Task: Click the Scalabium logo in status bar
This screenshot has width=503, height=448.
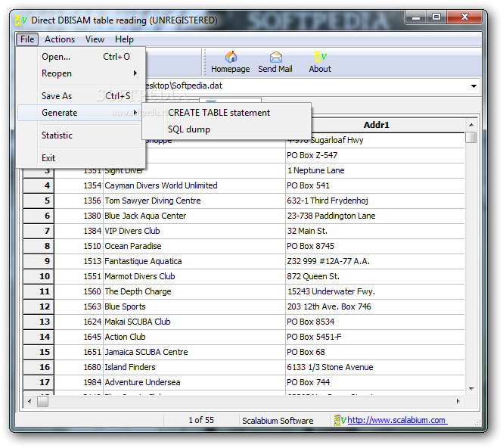Action: [340, 420]
